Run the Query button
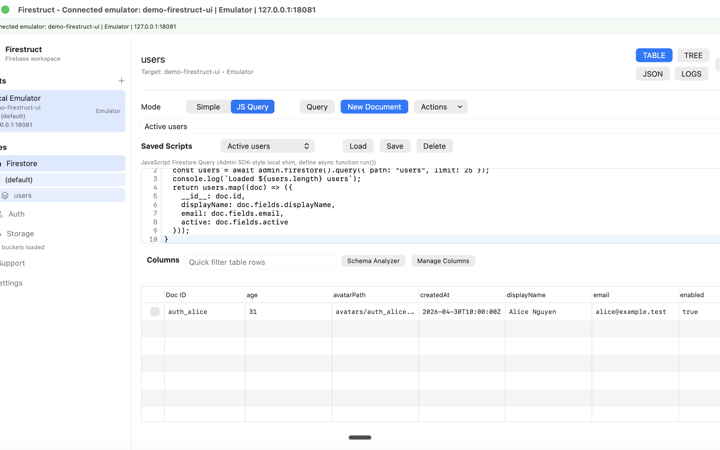The width and height of the screenshot is (720, 450). [x=317, y=107]
